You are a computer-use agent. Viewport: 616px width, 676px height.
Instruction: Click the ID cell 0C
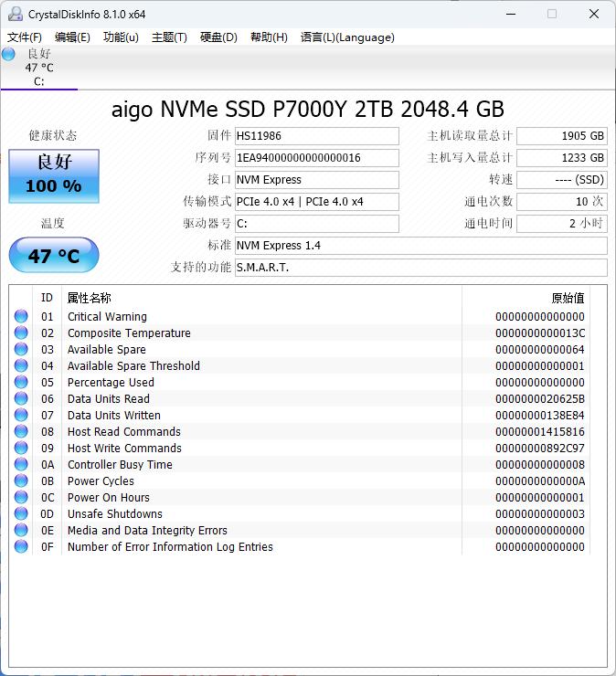click(48, 497)
